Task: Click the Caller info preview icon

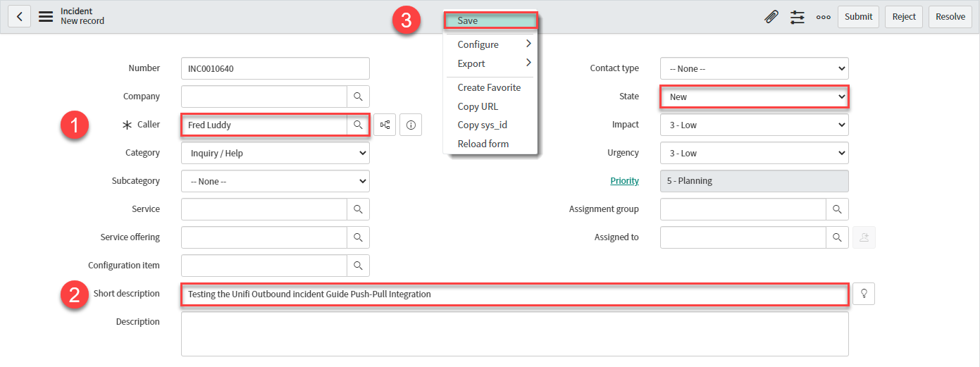Action: (411, 125)
